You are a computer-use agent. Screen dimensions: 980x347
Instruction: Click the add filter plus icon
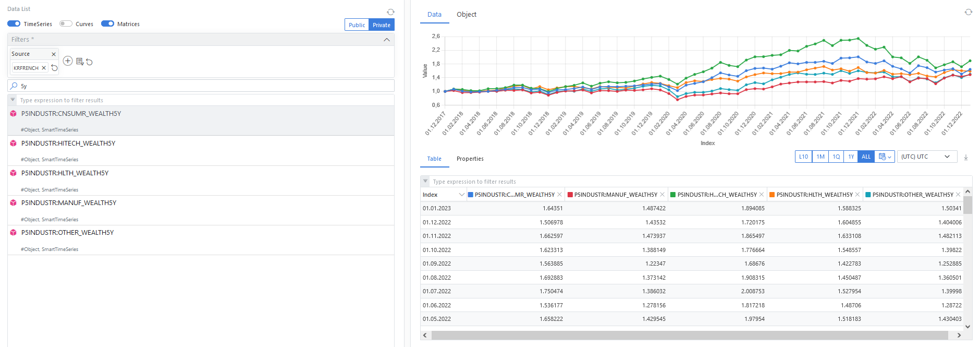coord(68,61)
